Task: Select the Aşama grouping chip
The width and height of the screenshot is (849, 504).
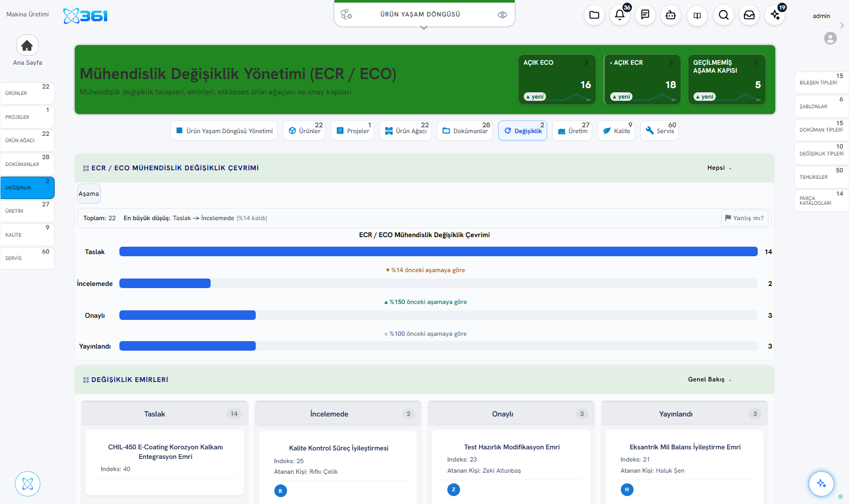Action: click(x=89, y=194)
